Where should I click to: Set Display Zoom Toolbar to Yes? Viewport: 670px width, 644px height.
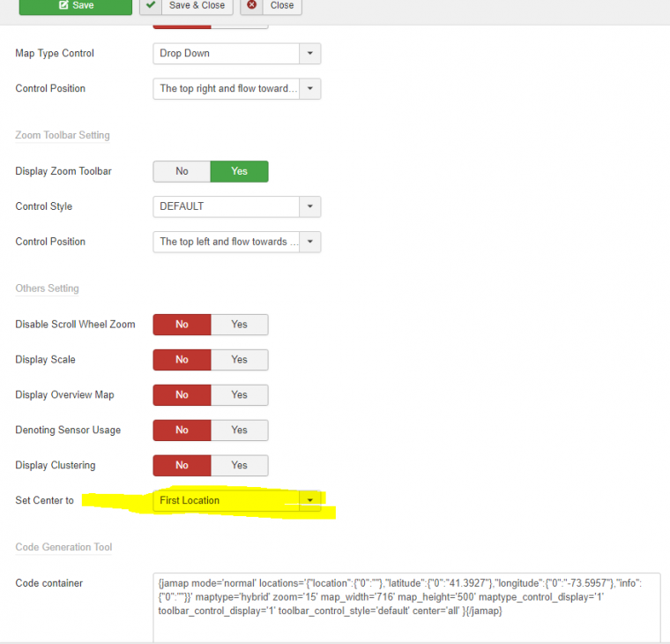[x=239, y=171]
